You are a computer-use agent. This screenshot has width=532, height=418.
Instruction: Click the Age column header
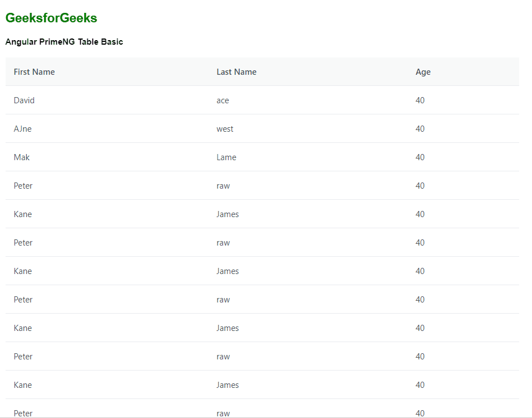pyautogui.click(x=423, y=72)
